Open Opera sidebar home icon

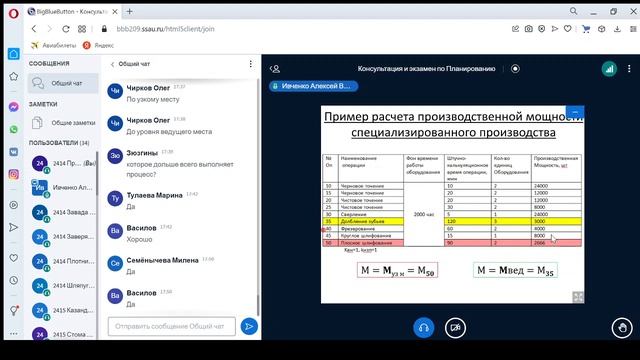pos(13,54)
